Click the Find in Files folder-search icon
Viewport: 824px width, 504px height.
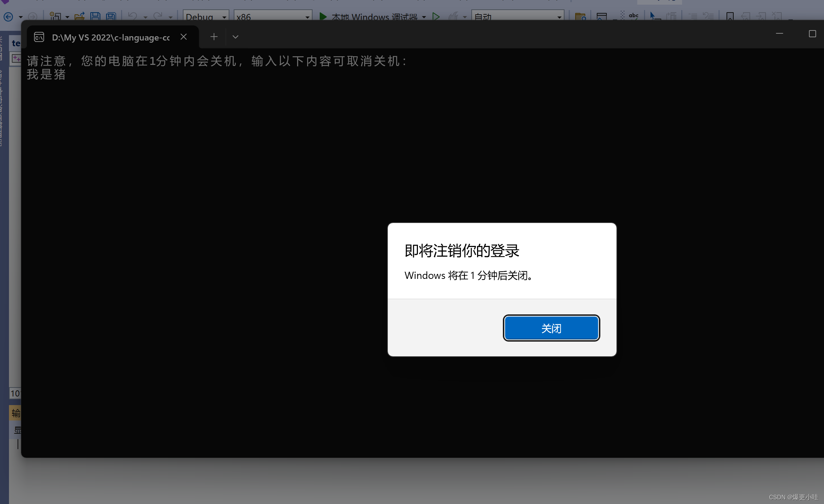[x=580, y=16]
